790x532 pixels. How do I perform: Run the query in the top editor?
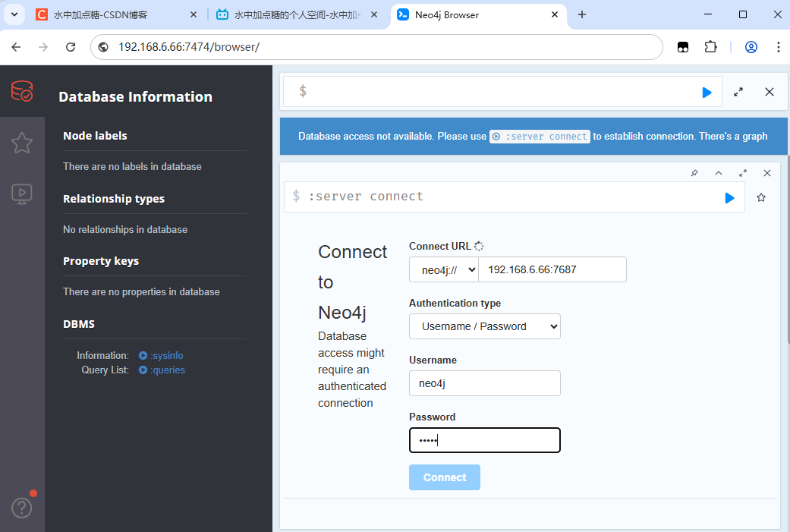pyautogui.click(x=707, y=92)
